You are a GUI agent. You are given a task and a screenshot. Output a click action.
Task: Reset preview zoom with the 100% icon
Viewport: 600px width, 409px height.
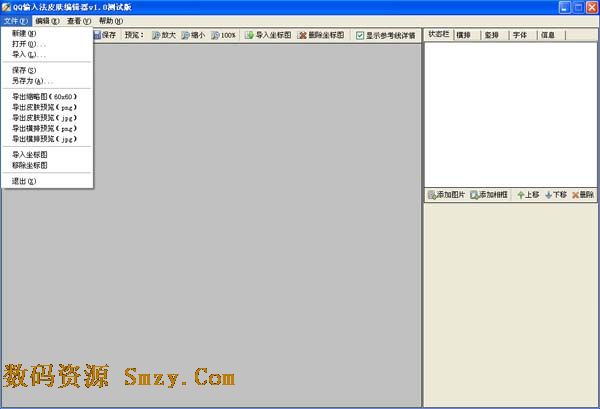[x=215, y=35]
